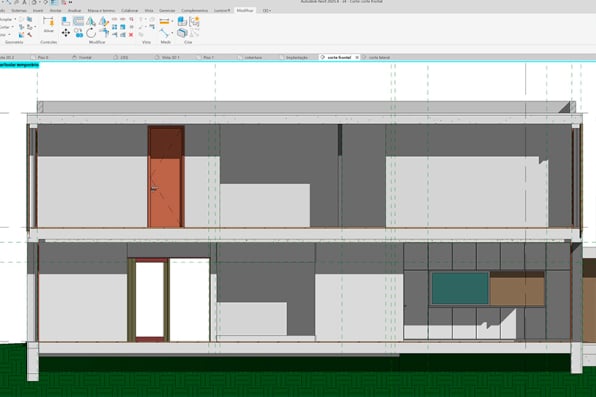This screenshot has width=596, height=397.
Task: Select the glazed door on ground floor
Action: pos(150,300)
